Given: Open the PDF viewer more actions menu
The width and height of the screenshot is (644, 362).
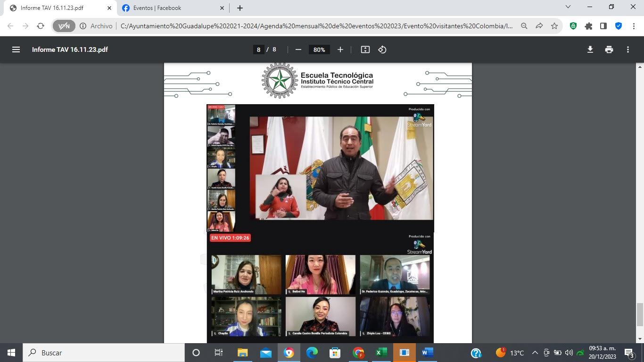Looking at the screenshot, I should [x=628, y=49].
